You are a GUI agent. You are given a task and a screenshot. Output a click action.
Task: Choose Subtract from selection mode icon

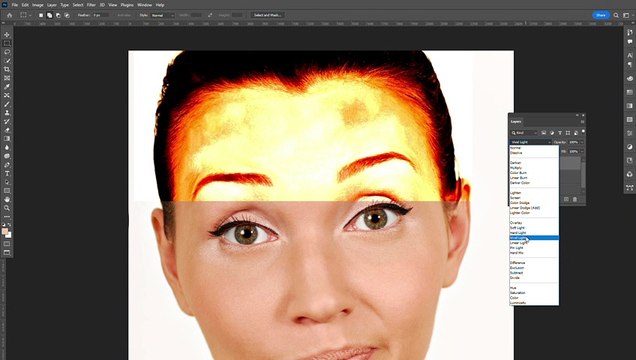pyautogui.click(x=58, y=15)
